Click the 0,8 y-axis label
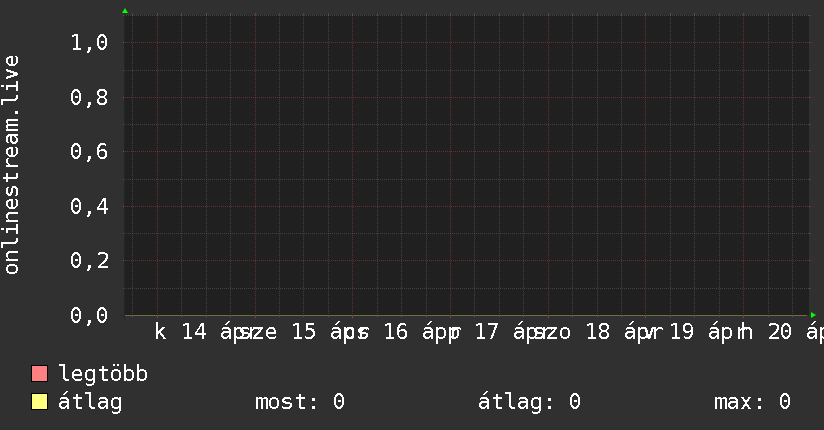 click(89, 98)
